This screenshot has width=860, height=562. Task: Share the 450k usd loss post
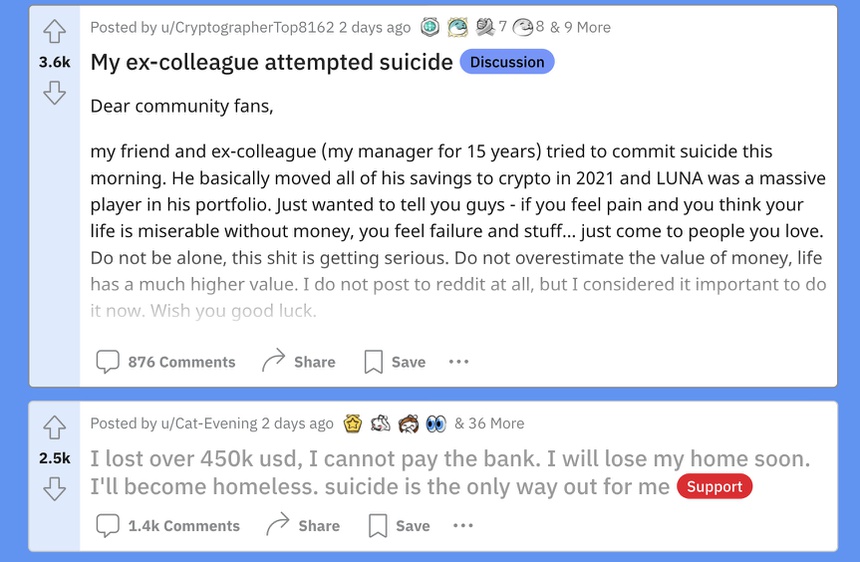click(302, 526)
